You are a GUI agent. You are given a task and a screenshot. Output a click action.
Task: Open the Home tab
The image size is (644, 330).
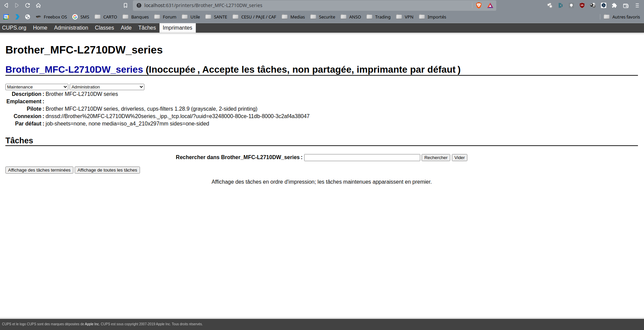click(40, 28)
